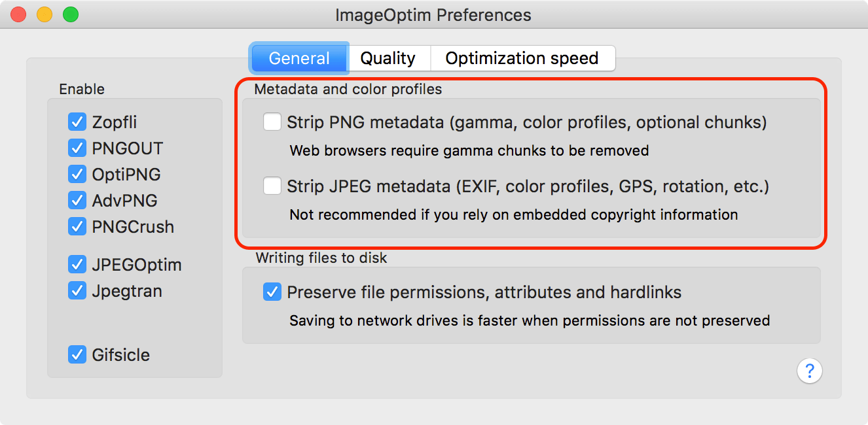The image size is (868, 425).
Task: Minimize the Preferences window
Action: [x=45, y=14]
